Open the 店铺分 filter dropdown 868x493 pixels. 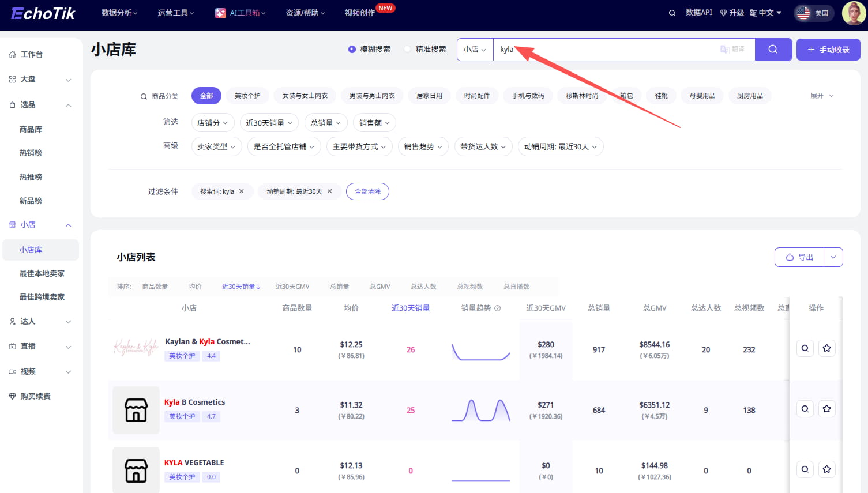212,123
